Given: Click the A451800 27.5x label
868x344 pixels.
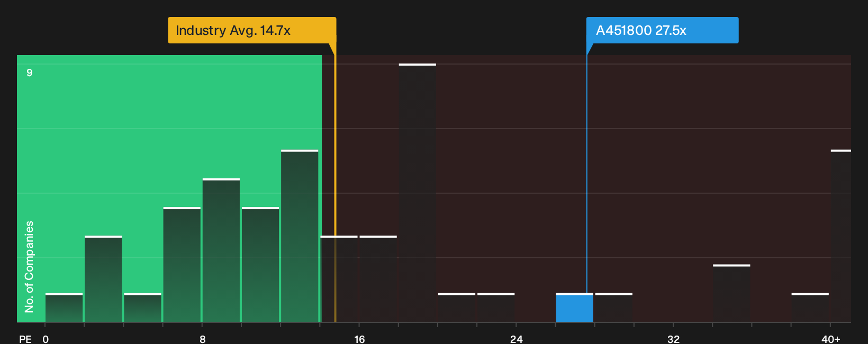Looking at the screenshot, I should click(x=662, y=30).
